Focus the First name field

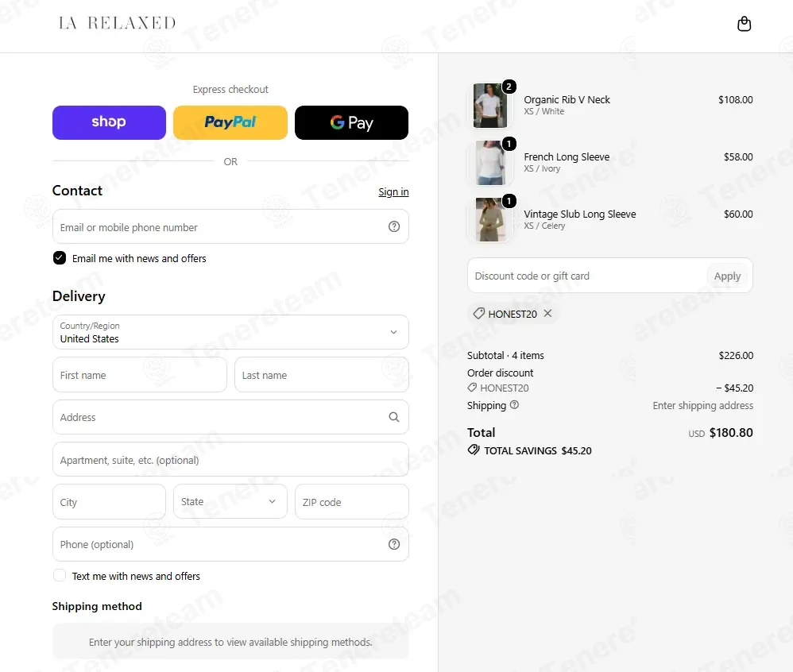(x=140, y=375)
